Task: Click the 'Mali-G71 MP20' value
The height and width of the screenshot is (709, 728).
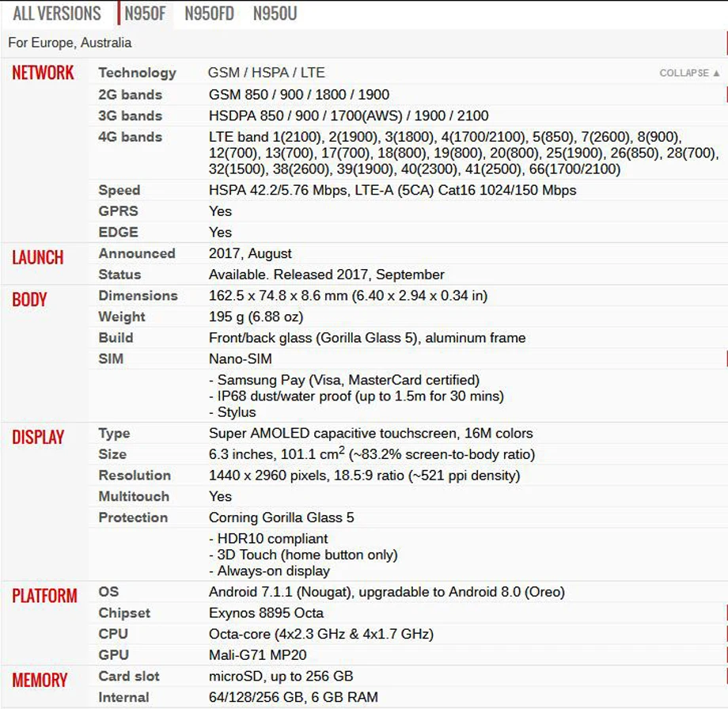Action: (258, 655)
